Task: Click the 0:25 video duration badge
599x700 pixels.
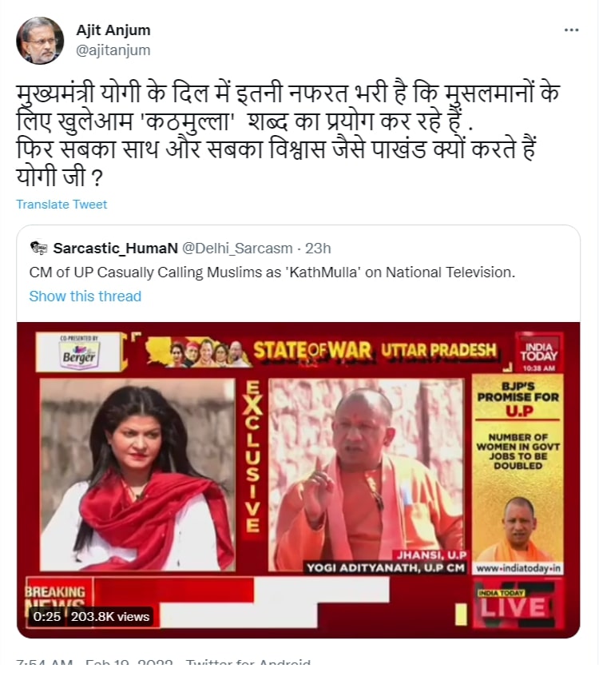Action: pos(47,617)
